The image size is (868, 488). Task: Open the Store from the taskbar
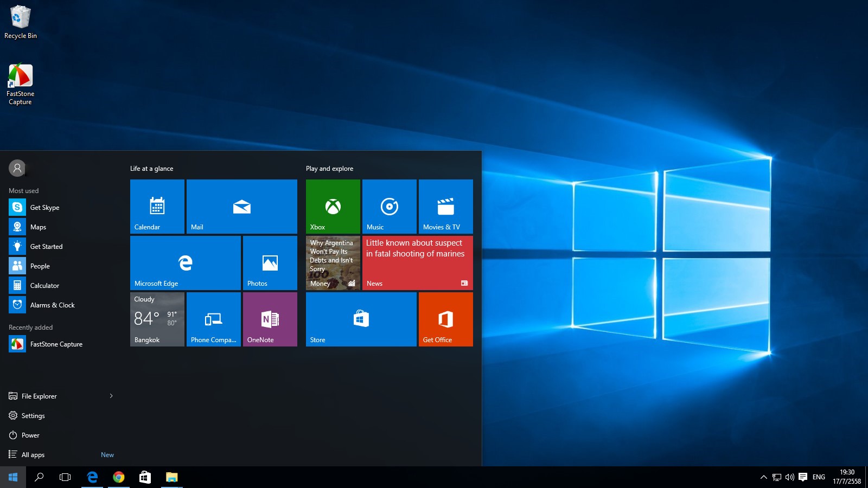pyautogui.click(x=145, y=477)
